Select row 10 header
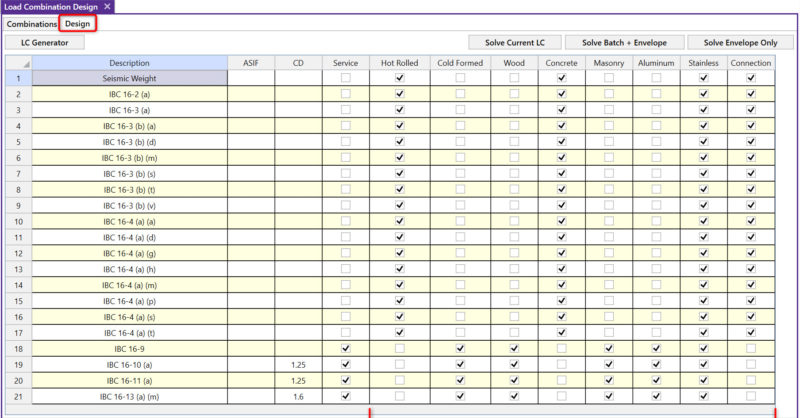 coord(17,221)
